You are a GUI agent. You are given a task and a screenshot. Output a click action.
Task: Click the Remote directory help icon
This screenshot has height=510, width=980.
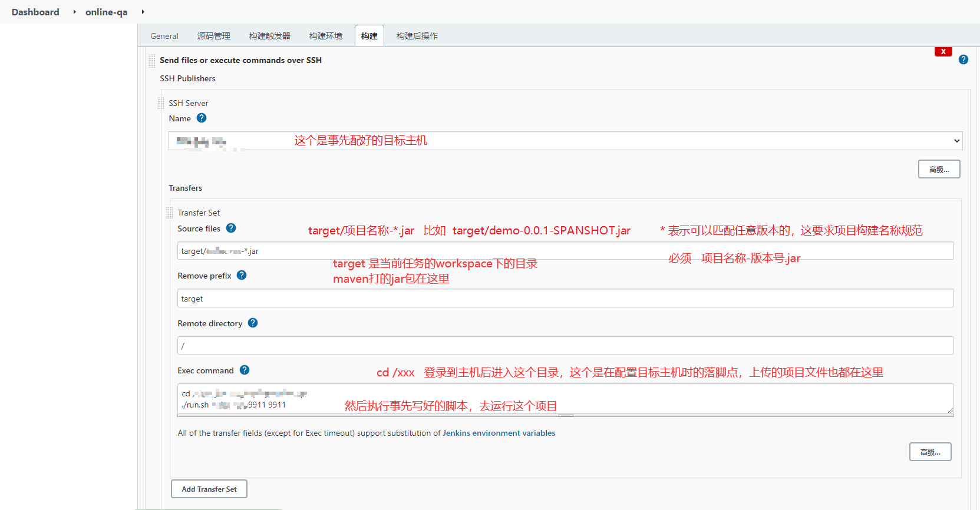(x=253, y=323)
